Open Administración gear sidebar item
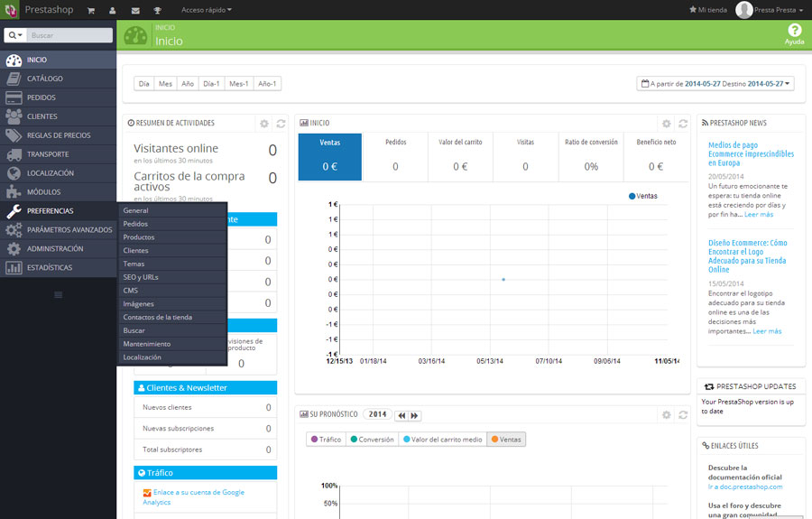812x519 pixels. tap(58, 248)
